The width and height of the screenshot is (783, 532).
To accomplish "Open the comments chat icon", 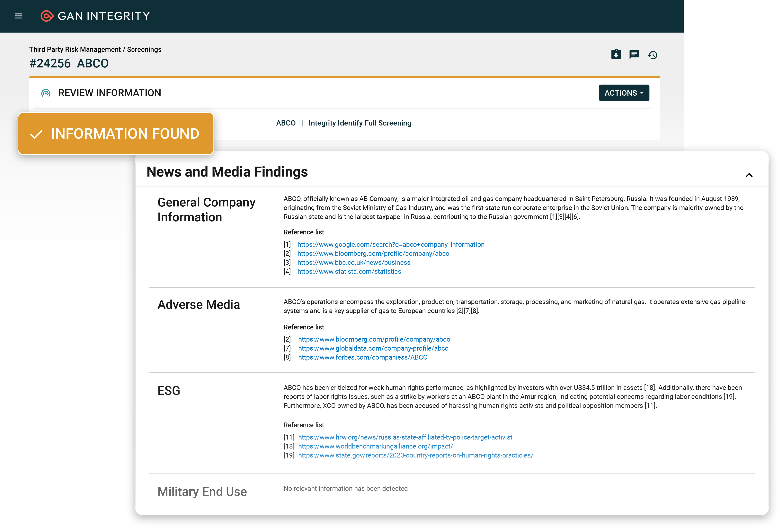I will point(634,54).
